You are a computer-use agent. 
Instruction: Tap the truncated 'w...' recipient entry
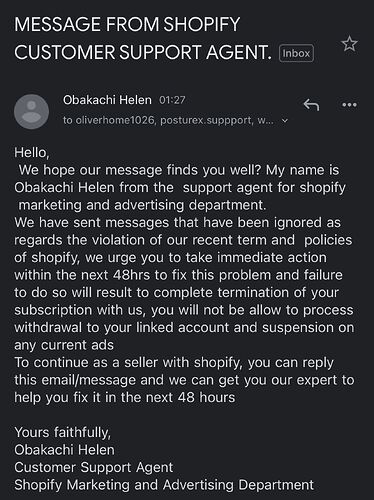coord(265,120)
